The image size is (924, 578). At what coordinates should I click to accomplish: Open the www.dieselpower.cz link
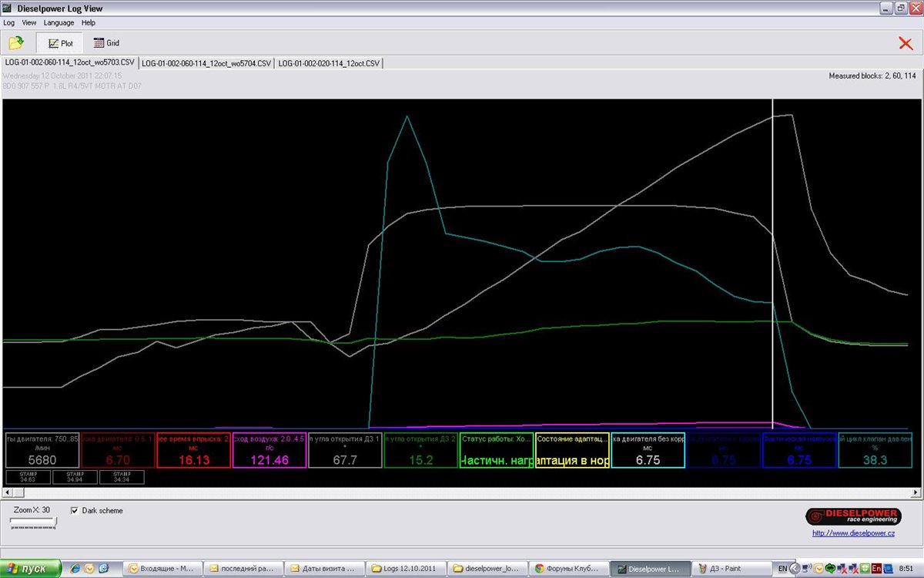(x=853, y=533)
